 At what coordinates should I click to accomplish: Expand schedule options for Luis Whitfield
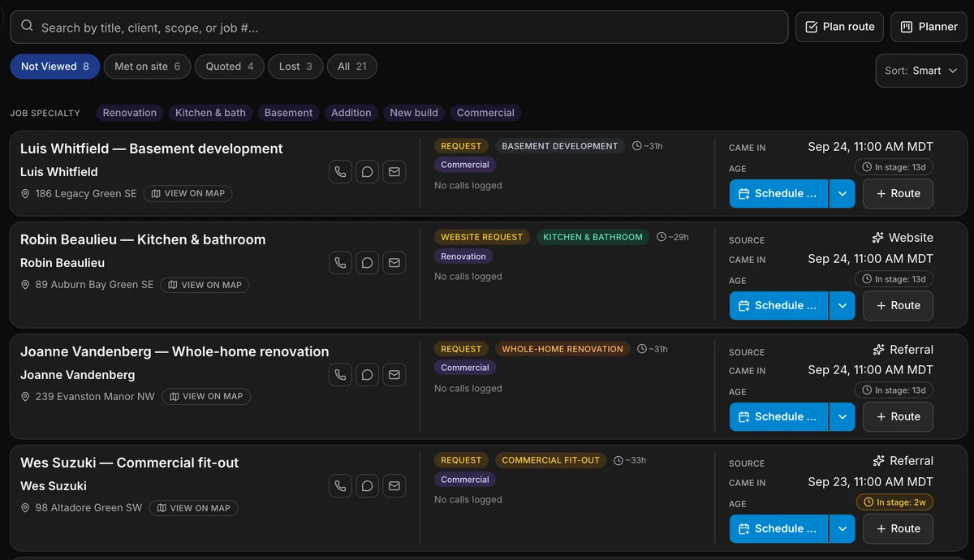pos(842,194)
